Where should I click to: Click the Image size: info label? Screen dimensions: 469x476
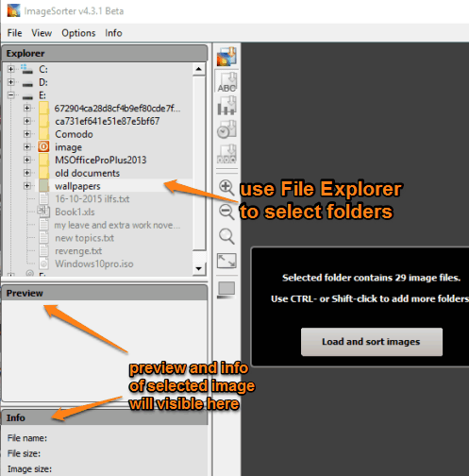(29, 469)
